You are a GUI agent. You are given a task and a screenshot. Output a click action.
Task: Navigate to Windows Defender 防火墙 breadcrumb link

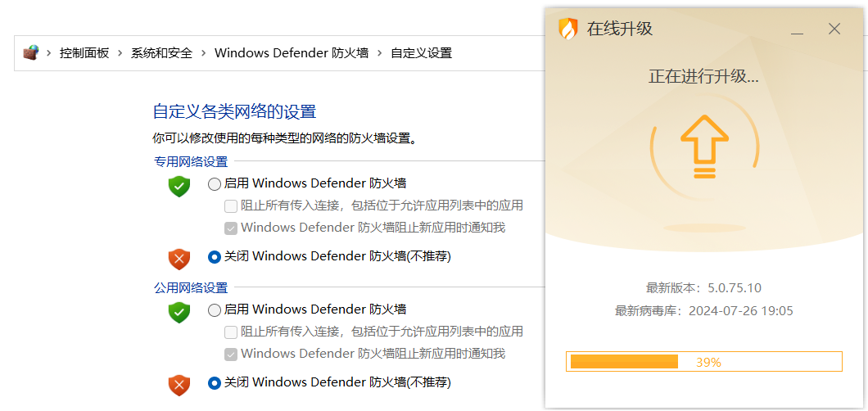pyautogui.click(x=291, y=53)
